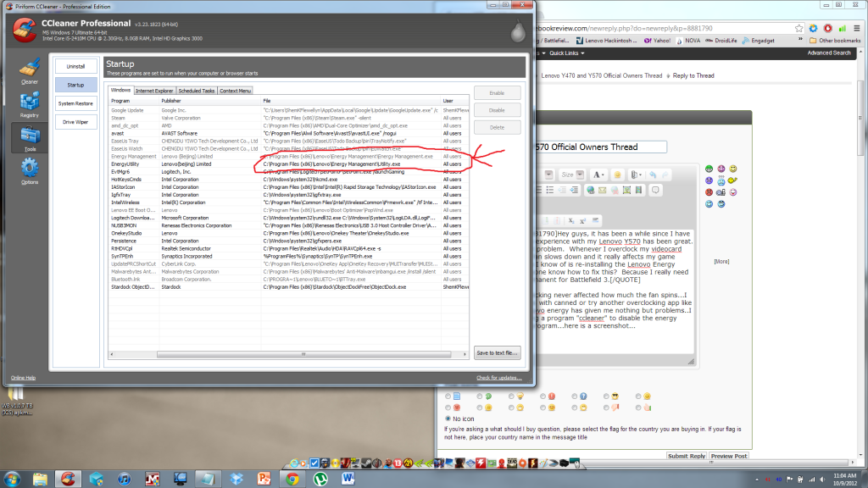Insert the red angry smiley
This screenshot has height=488, width=868.
click(x=709, y=192)
